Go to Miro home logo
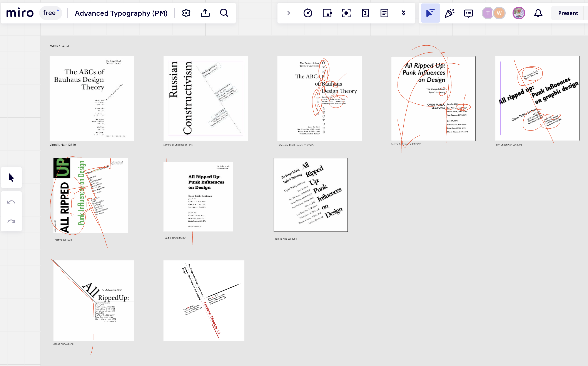 click(20, 13)
